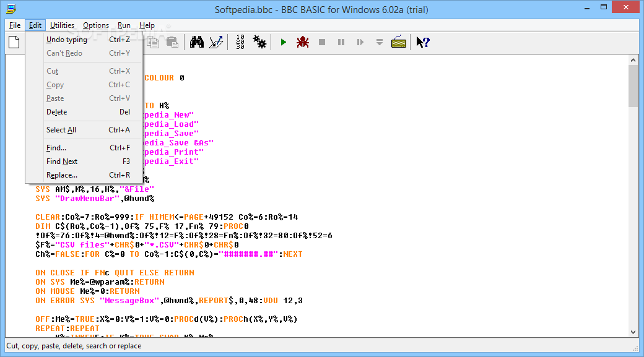
Task: Click the line starting with CLEAR:Co%=7
Action: 167,217
